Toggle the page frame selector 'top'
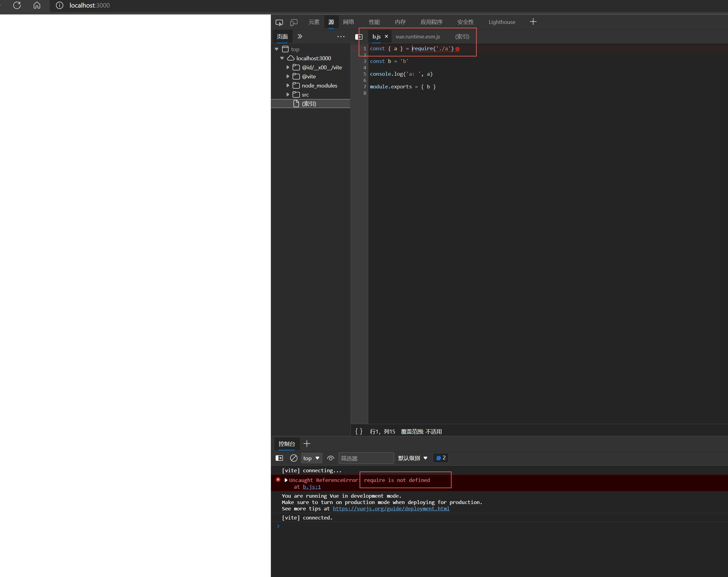 pos(311,458)
